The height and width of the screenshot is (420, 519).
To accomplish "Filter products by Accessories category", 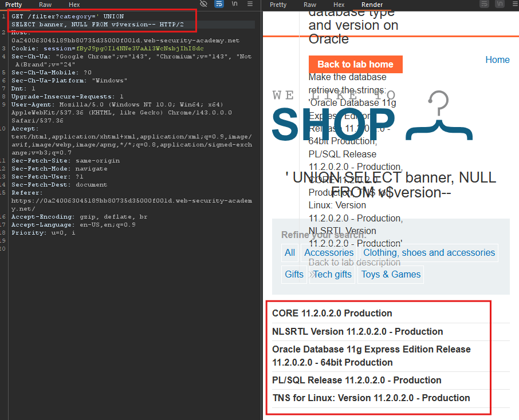I will (x=329, y=253).
